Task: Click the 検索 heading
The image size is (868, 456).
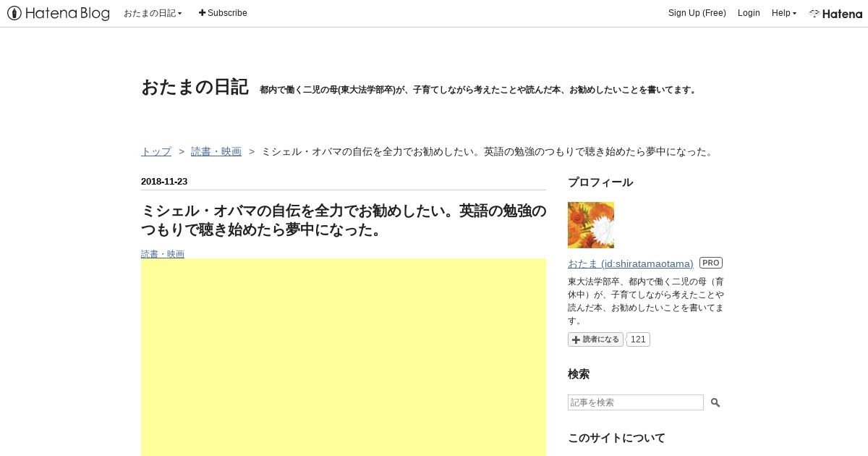Action: (579, 374)
